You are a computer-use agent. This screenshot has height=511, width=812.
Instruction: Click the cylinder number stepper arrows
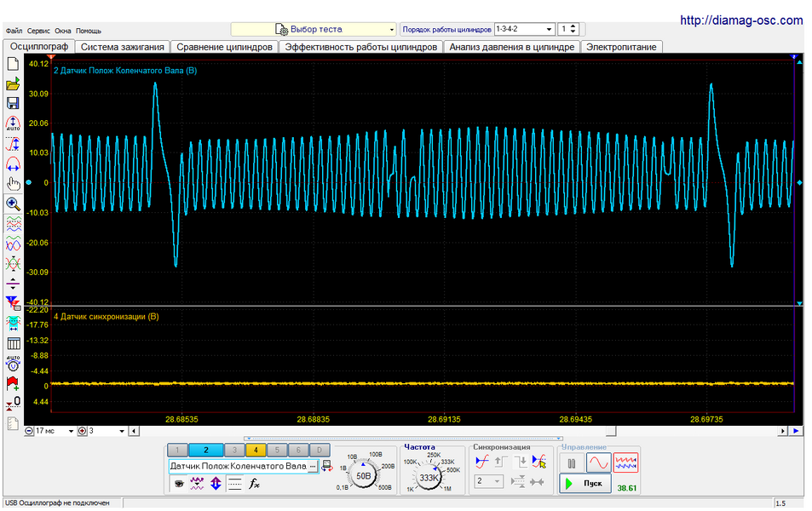(x=573, y=30)
